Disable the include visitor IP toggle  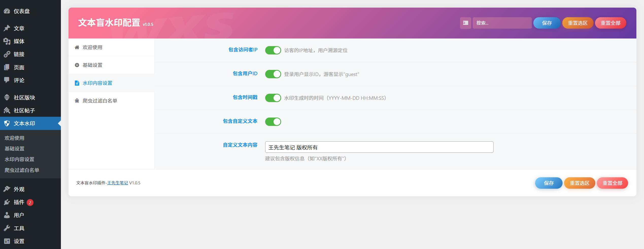(273, 50)
